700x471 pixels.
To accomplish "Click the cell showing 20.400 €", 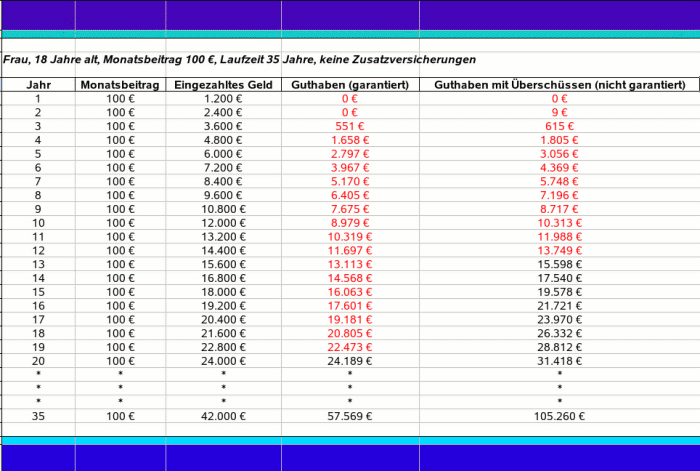I will click(x=223, y=320).
